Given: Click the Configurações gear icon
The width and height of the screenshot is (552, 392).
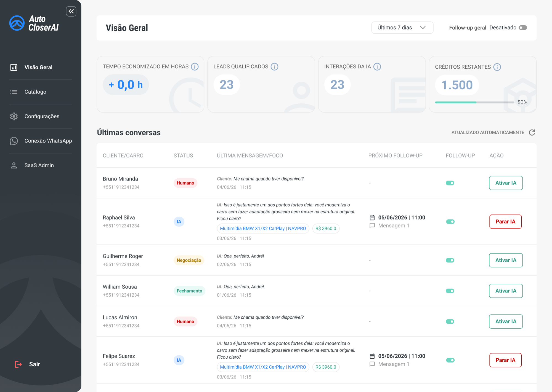Looking at the screenshot, I should (x=14, y=116).
